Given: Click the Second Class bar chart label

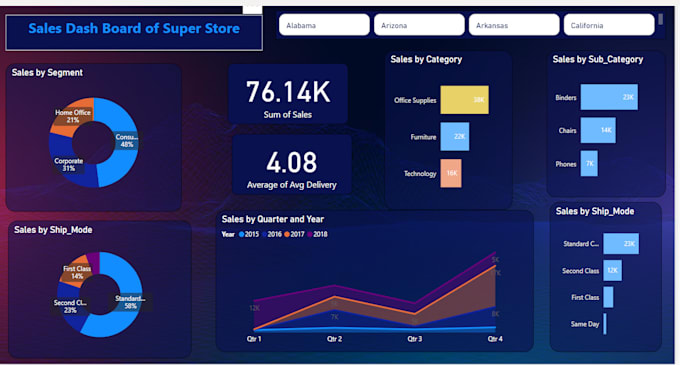Looking at the screenshot, I should 580,271.
